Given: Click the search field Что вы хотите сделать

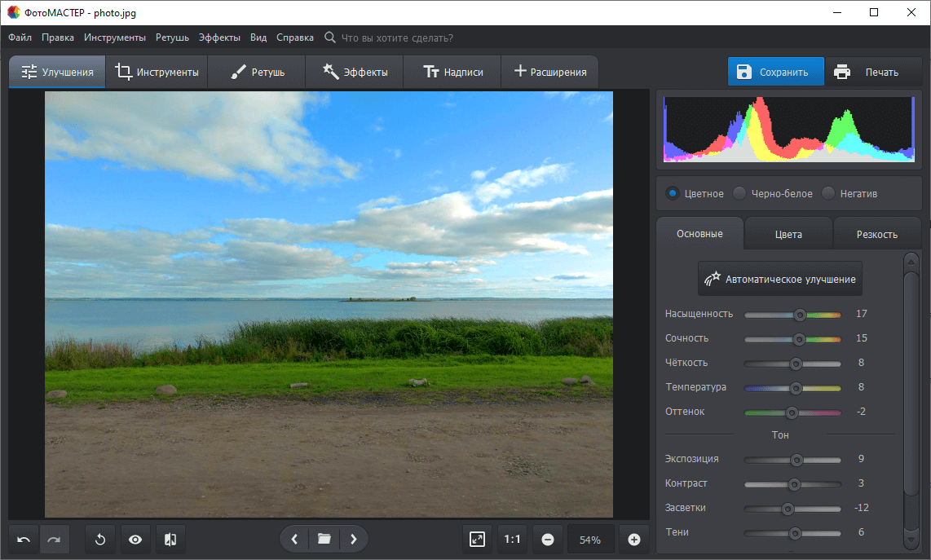Looking at the screenshot, I should click(397, 37).
